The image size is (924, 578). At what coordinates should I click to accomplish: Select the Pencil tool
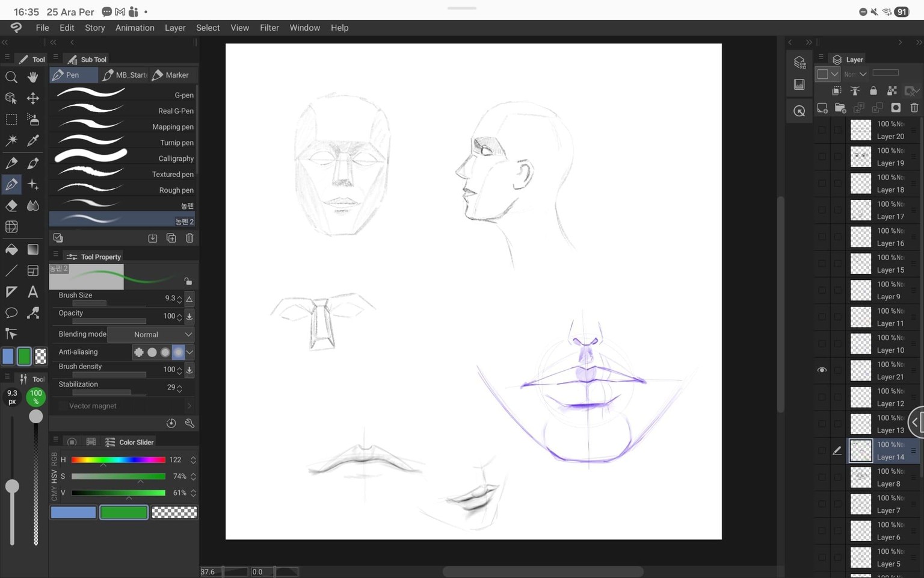11,163
